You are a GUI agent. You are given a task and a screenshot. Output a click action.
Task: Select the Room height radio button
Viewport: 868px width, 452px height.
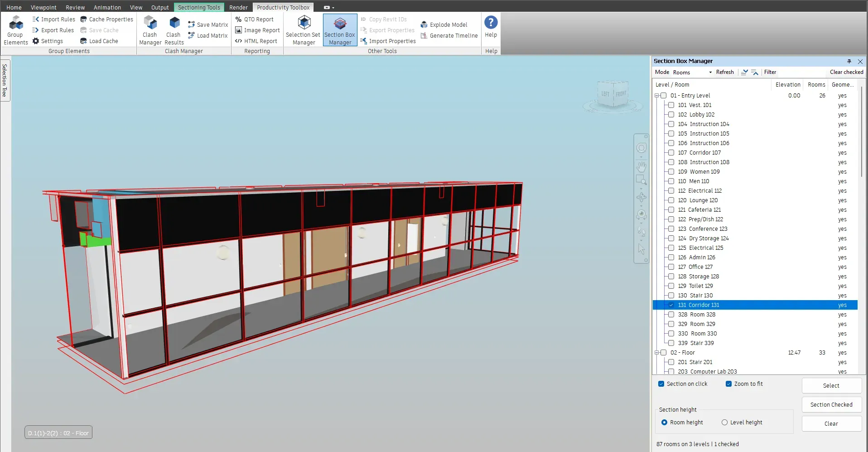coord(664,422)
